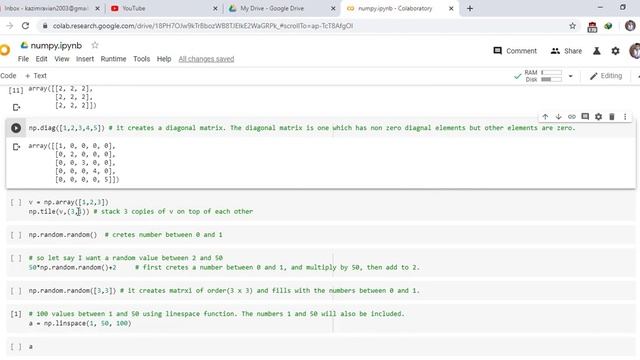640x360 pixels.
Task: Click the RAM usage bar
Action: click(x=551, y=72)
